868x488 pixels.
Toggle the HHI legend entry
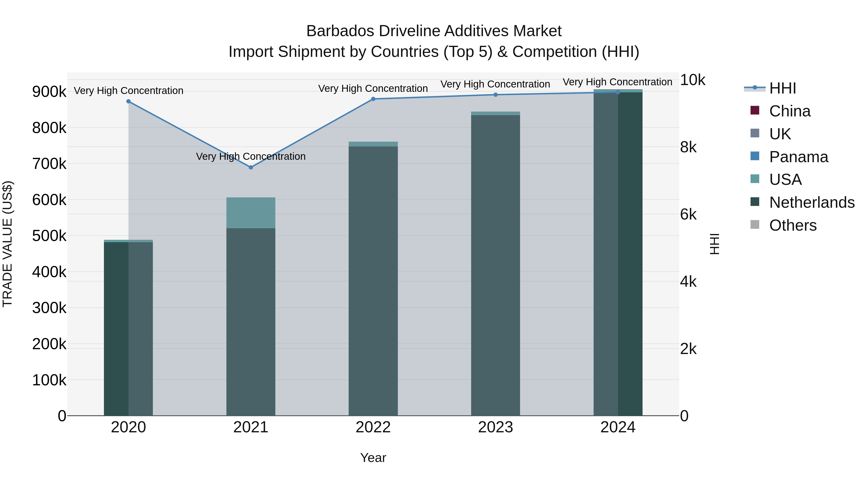(770, 88)
